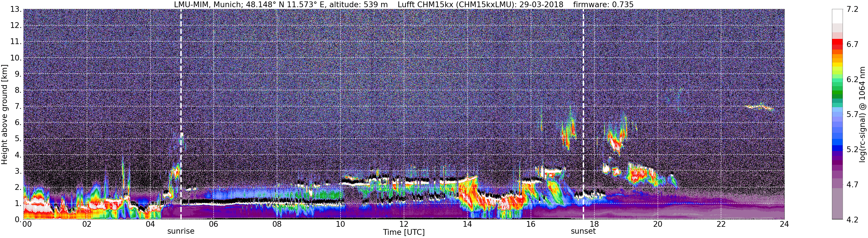The image size is (868, 238).
Task: Click the time axis tick '24'
Action: click(784, 224)
